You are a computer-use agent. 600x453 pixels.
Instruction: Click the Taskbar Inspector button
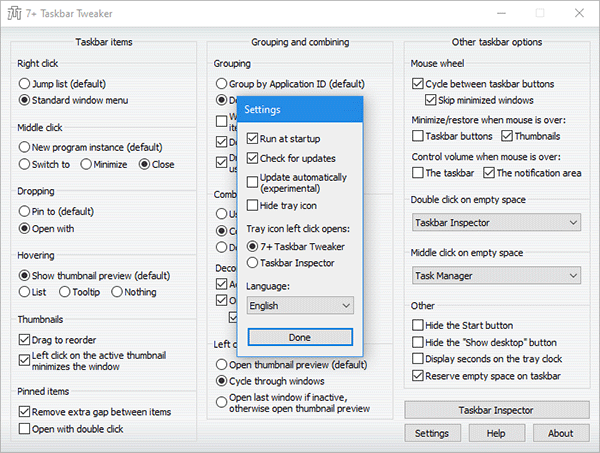click(x=496, y=410)
